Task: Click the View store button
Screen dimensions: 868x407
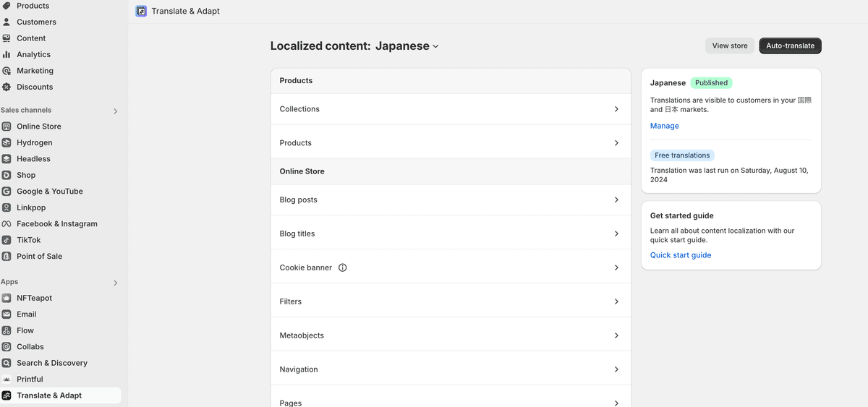Action: coord(730,46)
